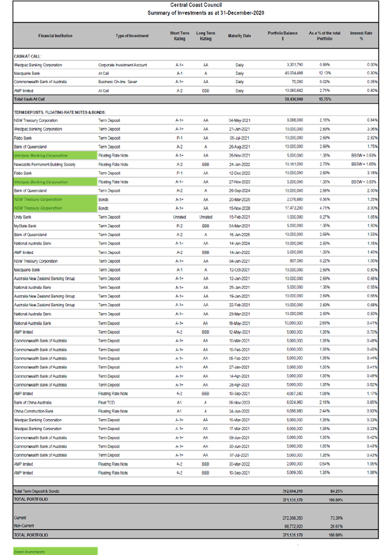Select the 'Business On-line Saver' cell
Image resolution: width=392 pixels, height=555 pixels.
point(117,82)
